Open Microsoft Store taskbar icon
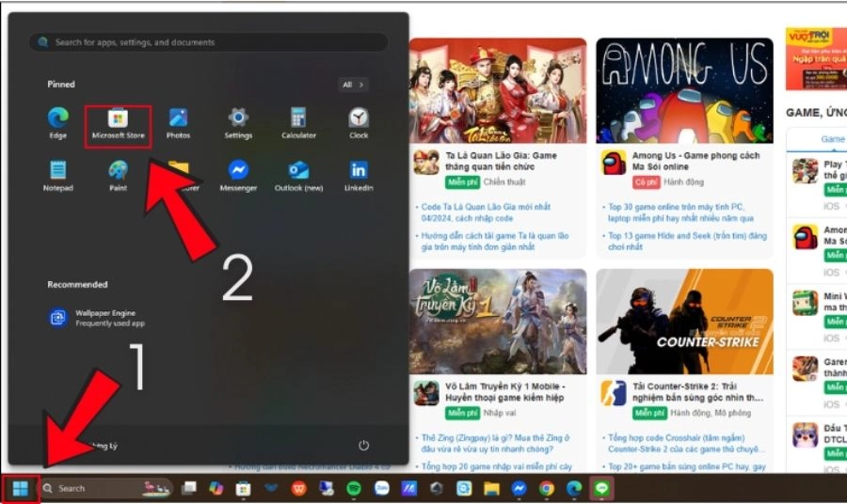 [243, 488]
